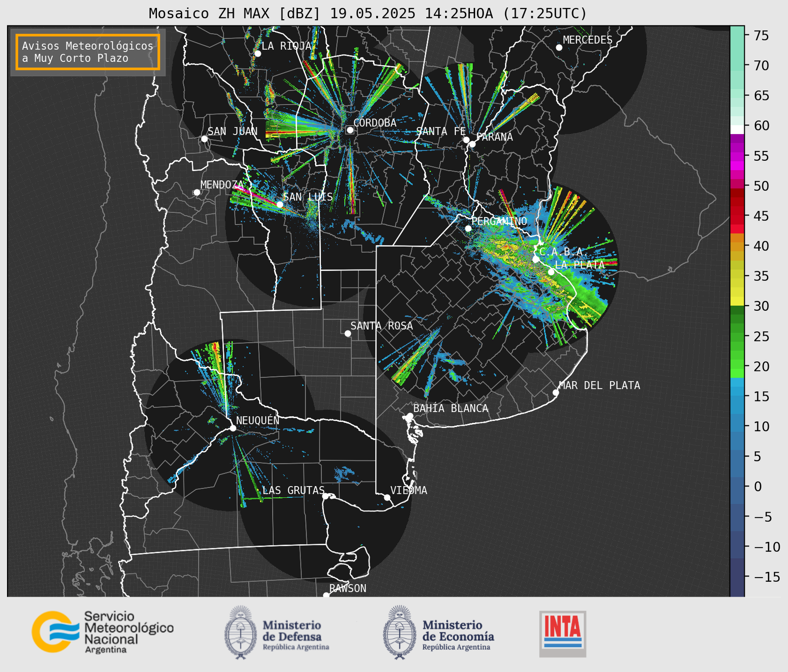
Task: Click the 25 dBZ green band on colorbar
Action: (737, 336)
